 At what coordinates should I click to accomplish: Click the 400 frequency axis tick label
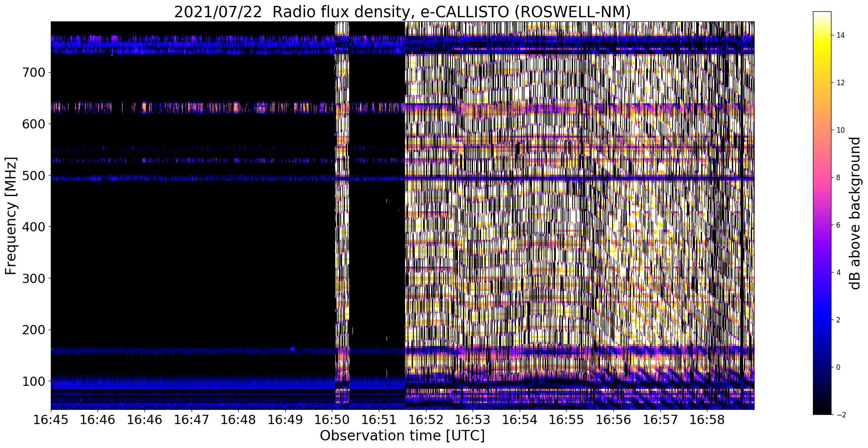(x=33, y=227)
